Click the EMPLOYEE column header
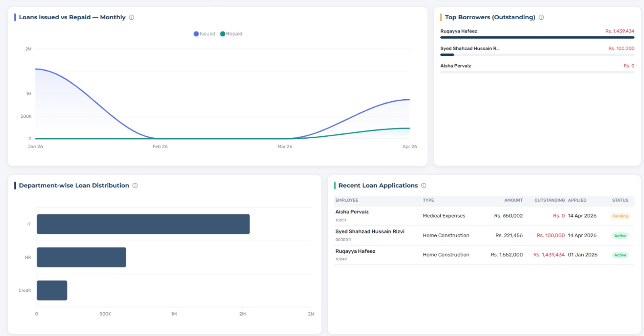 347,200
